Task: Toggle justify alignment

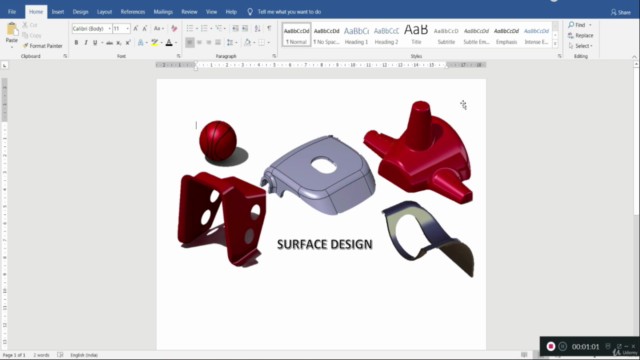Action: (x=218, y=42)
